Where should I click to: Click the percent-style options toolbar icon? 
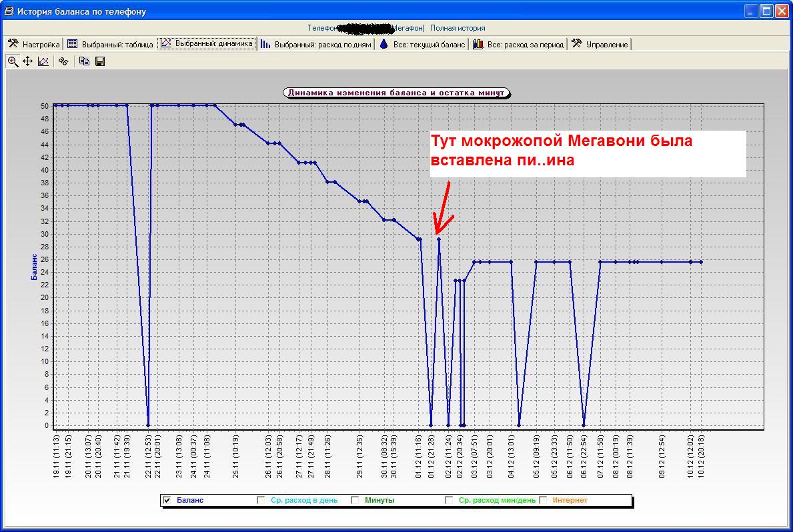pos(63,61)
